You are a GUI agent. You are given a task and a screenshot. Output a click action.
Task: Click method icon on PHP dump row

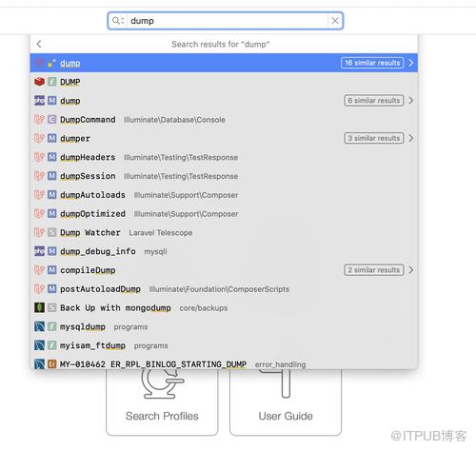point(52,101)
